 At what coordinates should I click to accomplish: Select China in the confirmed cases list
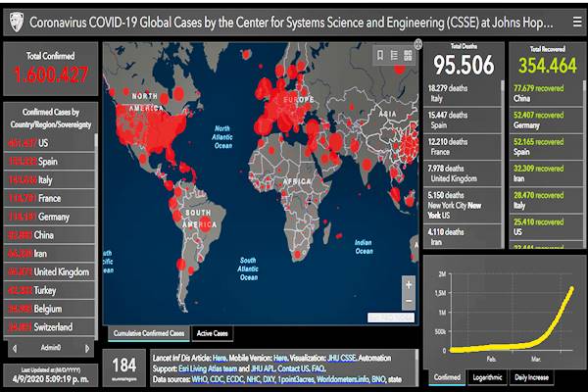coord(49,235)
